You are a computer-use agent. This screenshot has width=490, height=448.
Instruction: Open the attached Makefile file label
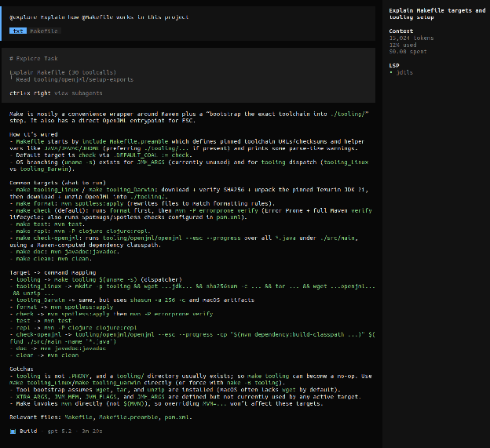pos(44,31)
